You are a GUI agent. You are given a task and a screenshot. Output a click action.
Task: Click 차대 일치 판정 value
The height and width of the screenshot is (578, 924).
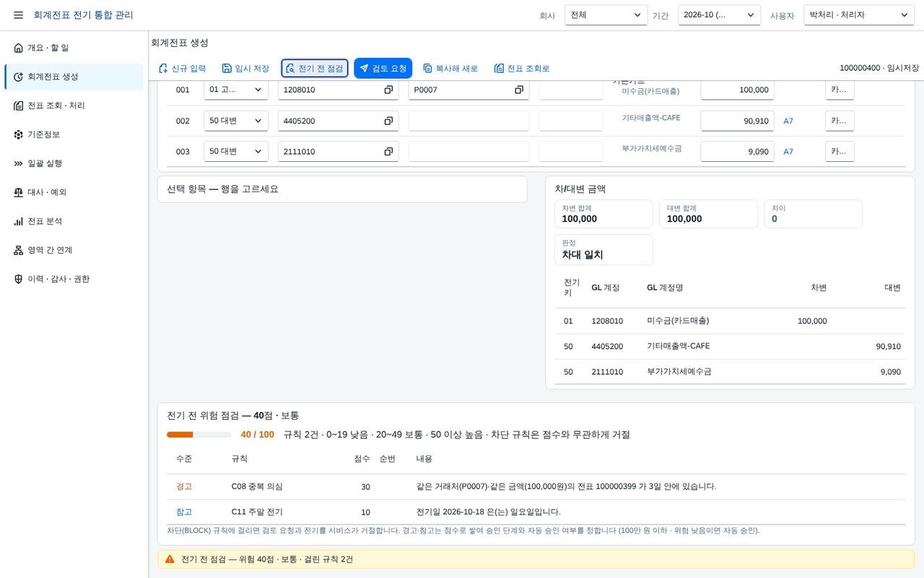(x=583, y=255)
